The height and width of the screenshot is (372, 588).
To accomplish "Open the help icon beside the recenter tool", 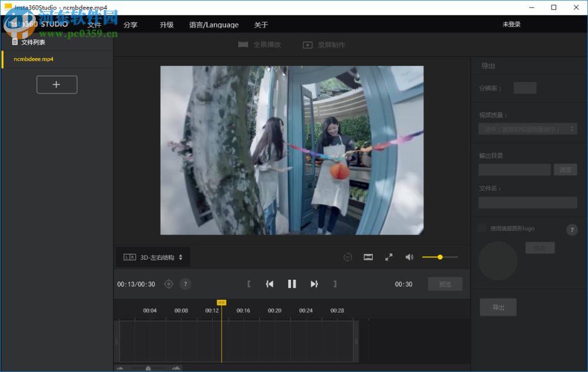I will tap(185, 284).
